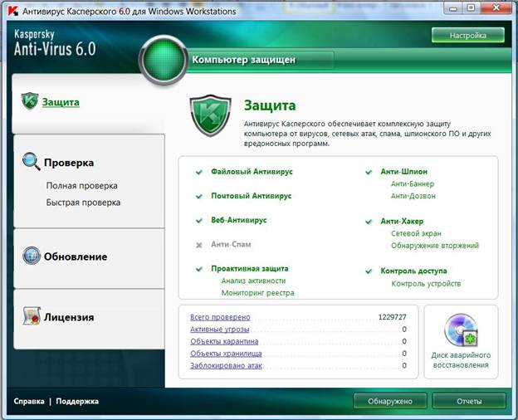Select Полная проверка scan
This screenshot has width=518, height=420.
coord(81,186)
